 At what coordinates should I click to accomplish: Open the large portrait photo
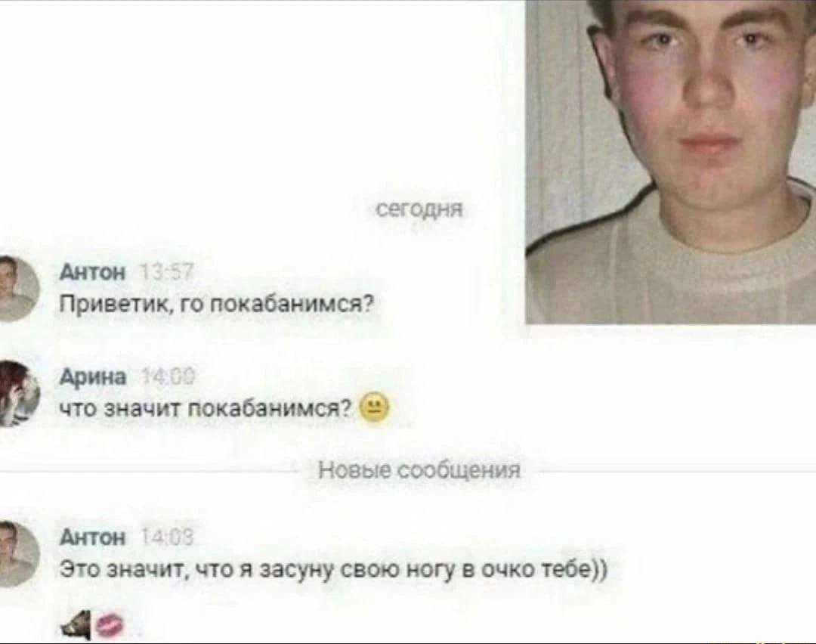(671, 162)
